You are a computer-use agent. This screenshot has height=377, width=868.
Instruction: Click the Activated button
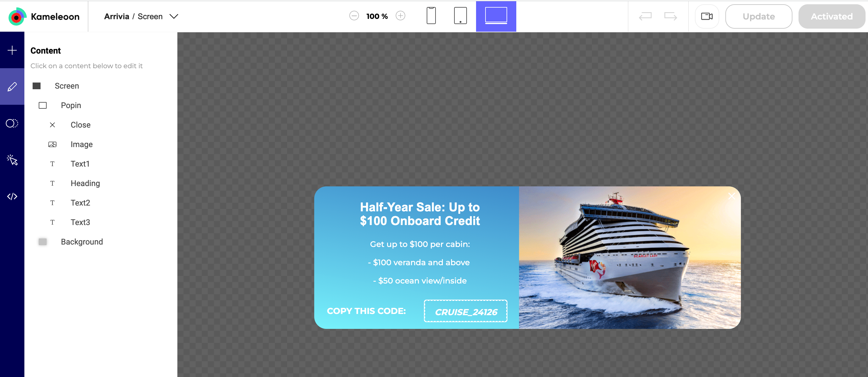click(832, 16)
